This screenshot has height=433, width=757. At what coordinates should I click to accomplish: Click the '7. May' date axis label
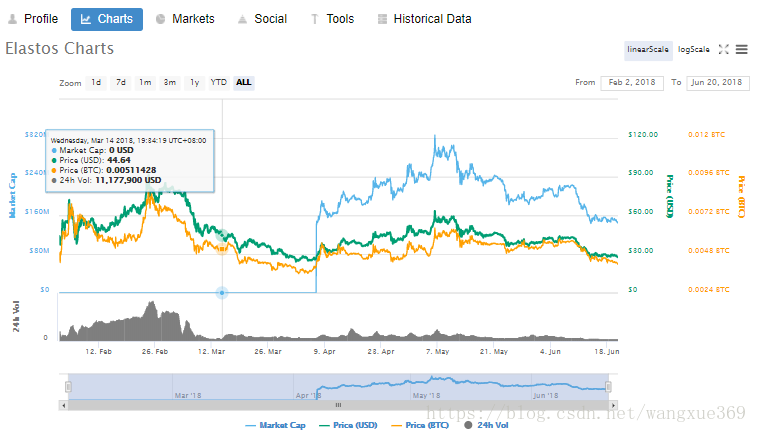tap(437, 351)
